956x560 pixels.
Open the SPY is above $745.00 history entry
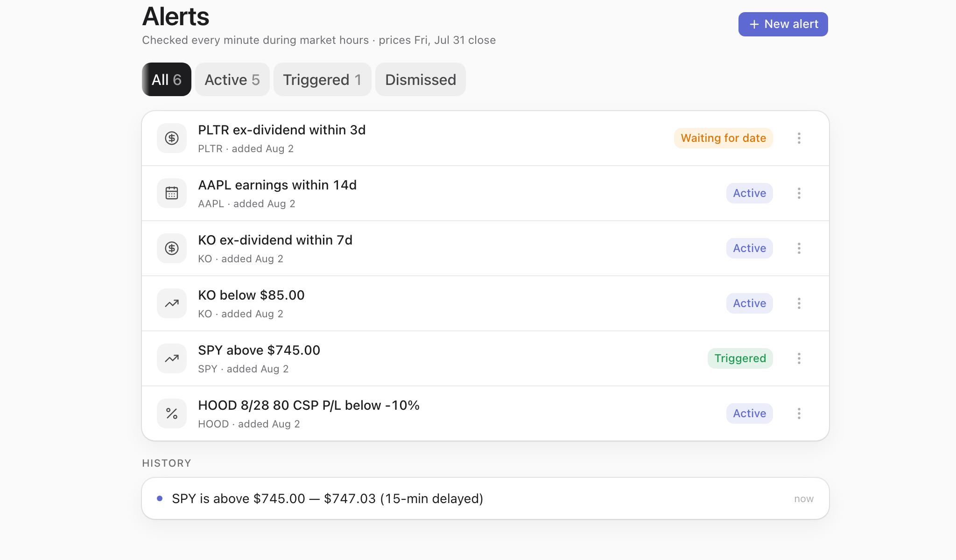click(485, 498)
